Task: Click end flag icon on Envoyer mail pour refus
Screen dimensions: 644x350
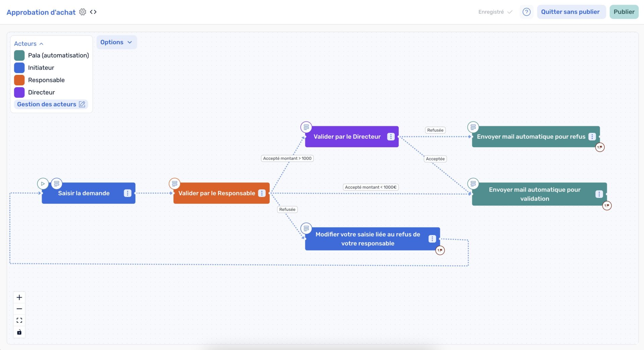Action: [600, 147]
